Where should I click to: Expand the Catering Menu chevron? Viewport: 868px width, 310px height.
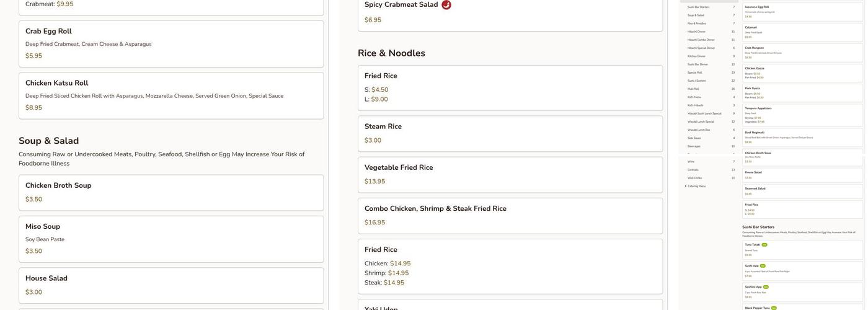tap(686, 186)
